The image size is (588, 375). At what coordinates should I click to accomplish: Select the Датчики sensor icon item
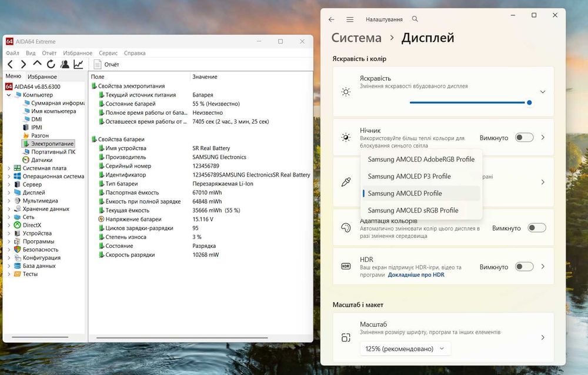(x=26, y=160)
